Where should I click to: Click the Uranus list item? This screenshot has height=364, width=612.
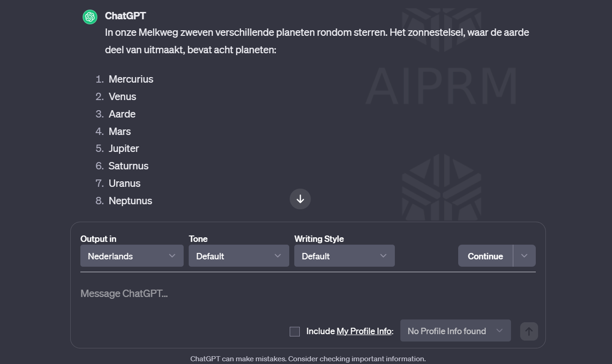[x=124, y=183]
